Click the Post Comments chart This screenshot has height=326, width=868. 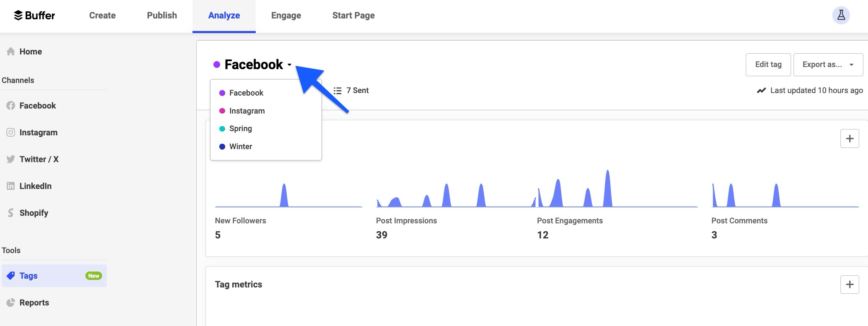785,195
